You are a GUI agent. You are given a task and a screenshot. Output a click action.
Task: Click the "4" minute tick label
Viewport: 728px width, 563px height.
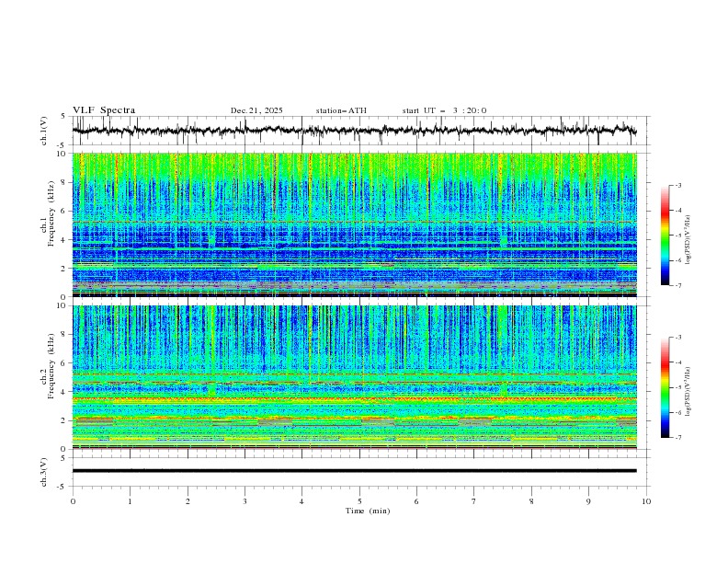[x=301, y=501]
